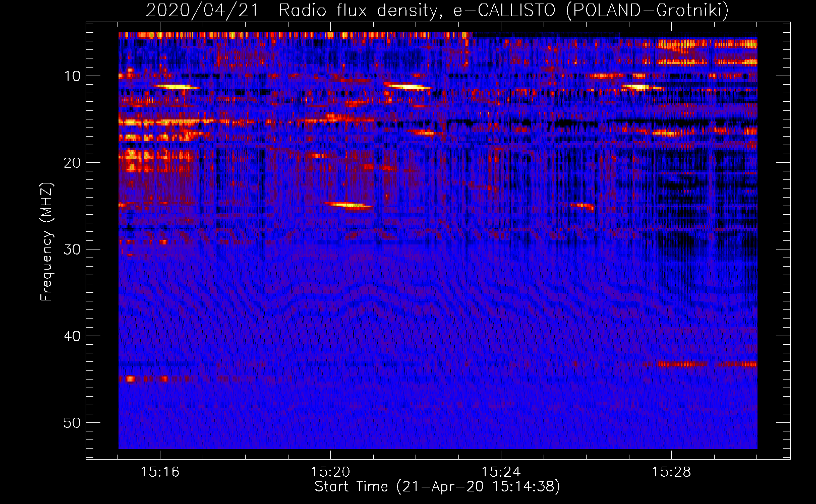Click the '30' frequency tick label
This screenshot has width=816, height=504.
(73, 249)
